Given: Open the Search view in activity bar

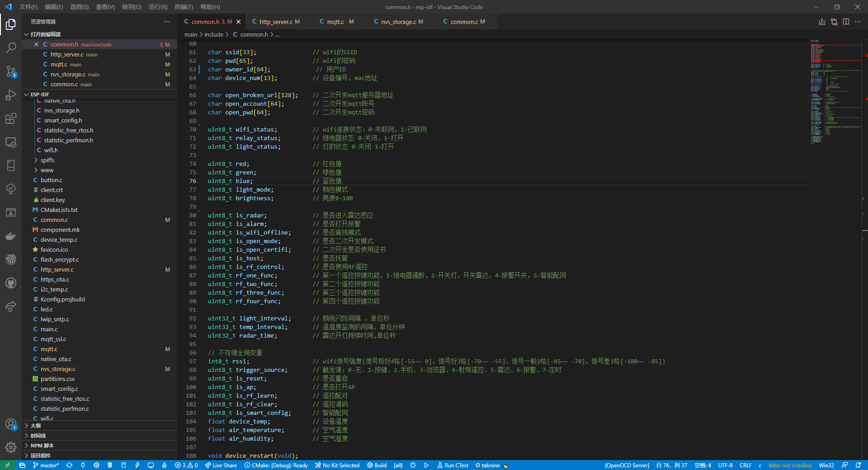Looking at the screenshot, I should point(11,47).
